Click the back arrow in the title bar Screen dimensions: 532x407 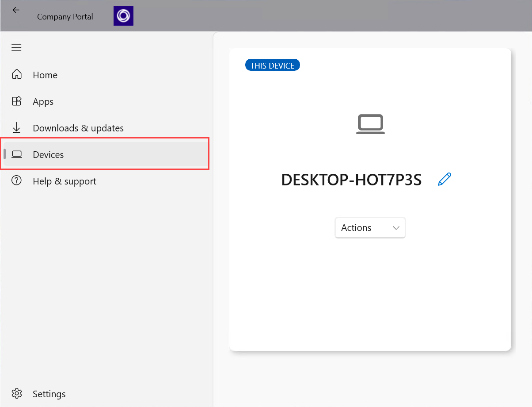[16, 10]
